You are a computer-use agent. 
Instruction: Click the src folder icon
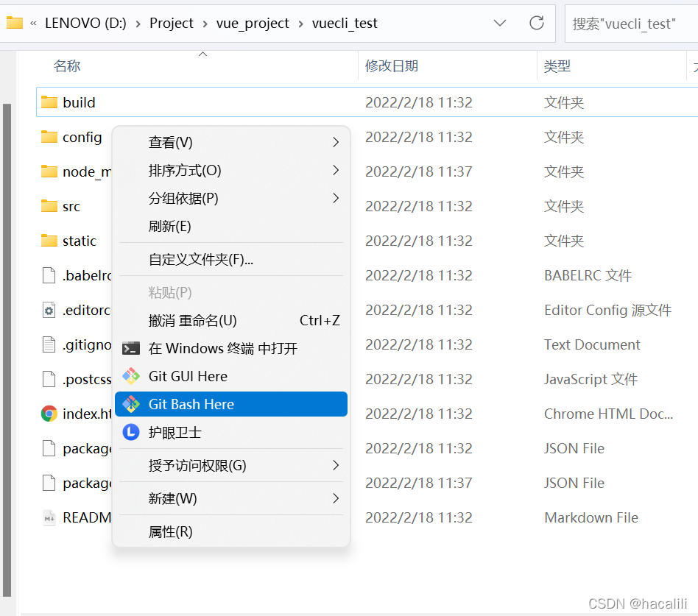point(49,206)
